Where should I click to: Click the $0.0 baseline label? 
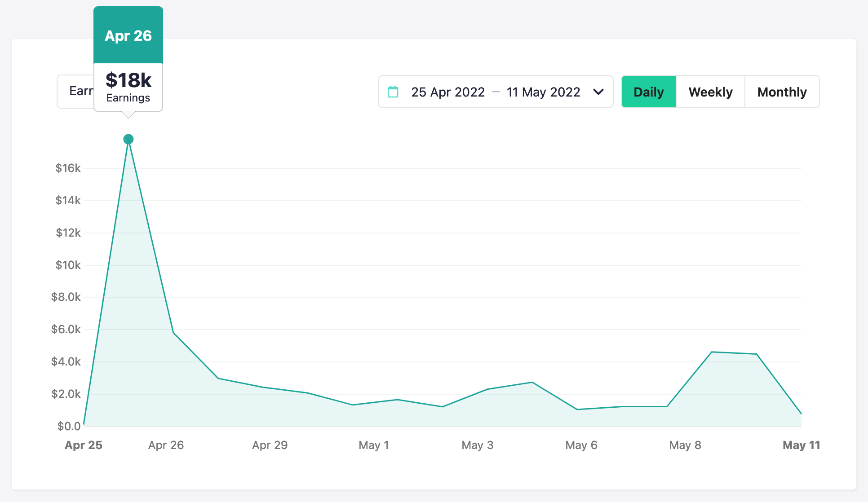coord(69,426)
